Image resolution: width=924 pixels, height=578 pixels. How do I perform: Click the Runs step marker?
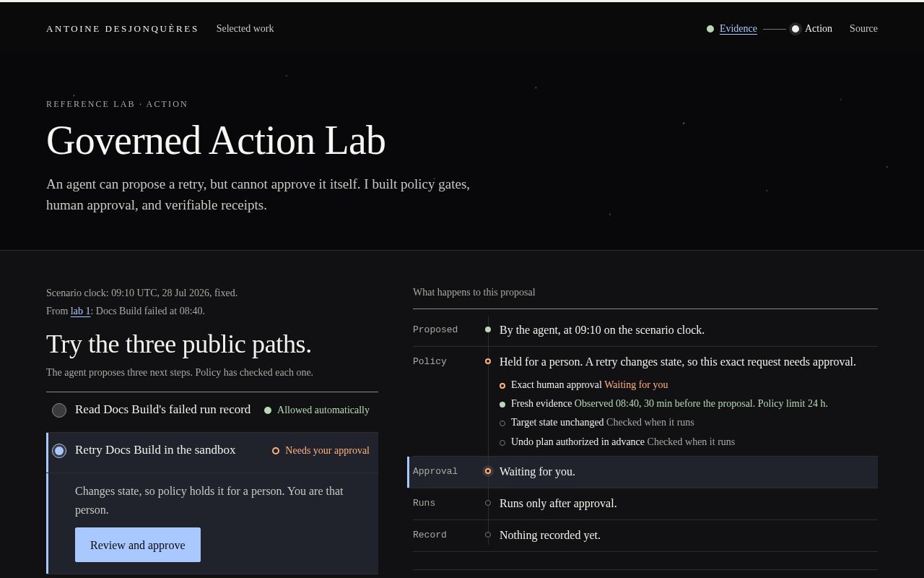488,503
